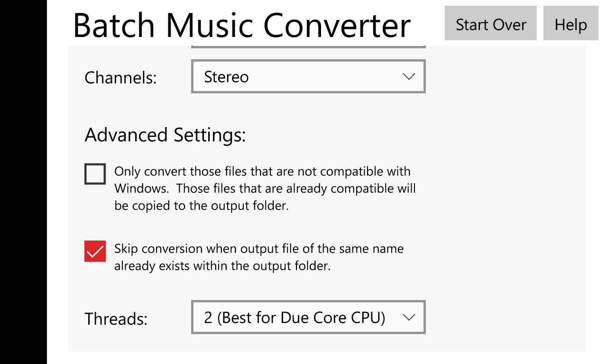Click the chevron icon on the Threads selector
Image resolution: width=607 pixels, height=364 pixels.
[408, 317]
